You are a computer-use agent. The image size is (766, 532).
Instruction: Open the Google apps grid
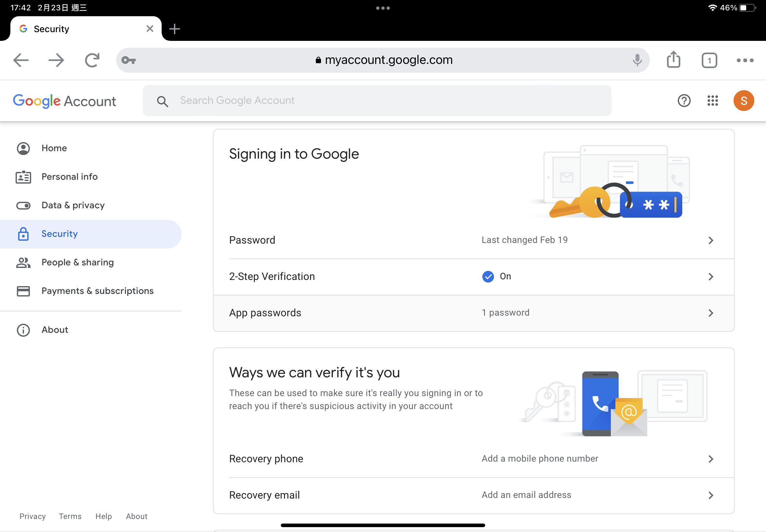[713, 101]
